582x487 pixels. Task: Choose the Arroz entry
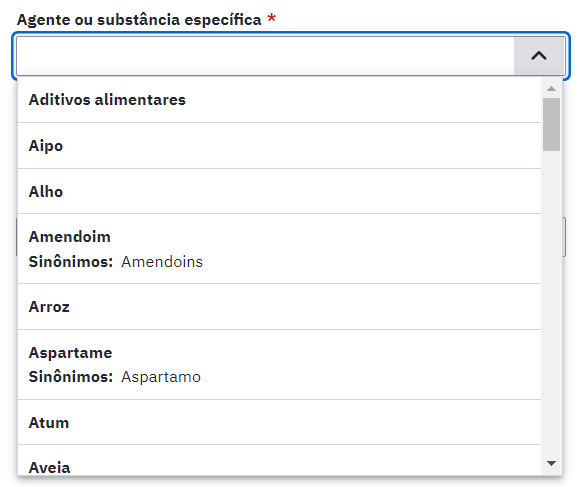(x=279, y=307)
